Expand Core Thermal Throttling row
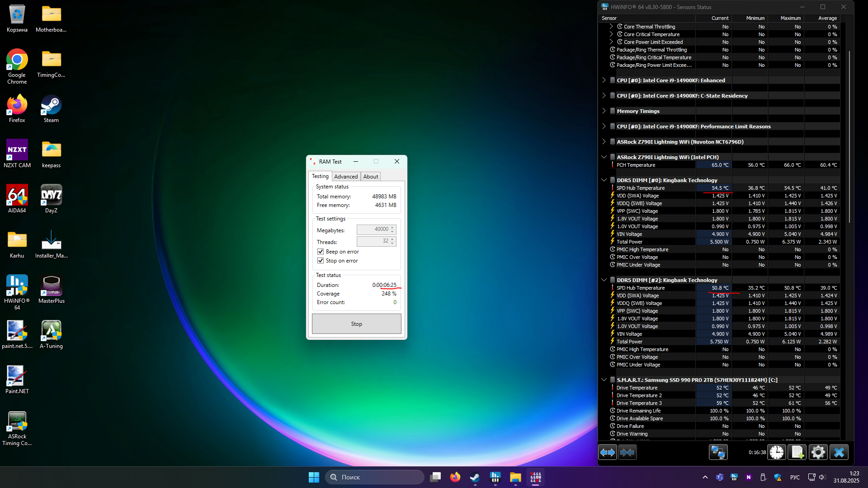The height and width of the screenshot is (488, 868). (x=611, y=27)
